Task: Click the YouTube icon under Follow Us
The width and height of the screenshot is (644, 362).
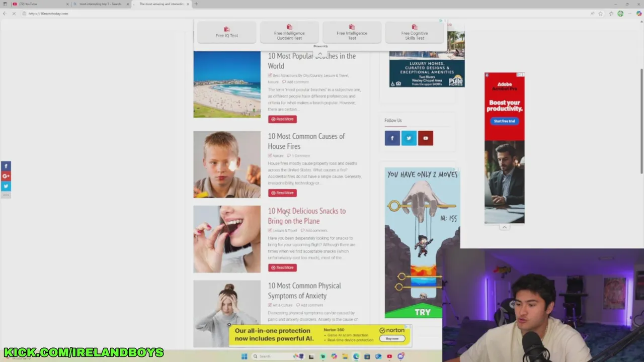Action: click(425, 138)
